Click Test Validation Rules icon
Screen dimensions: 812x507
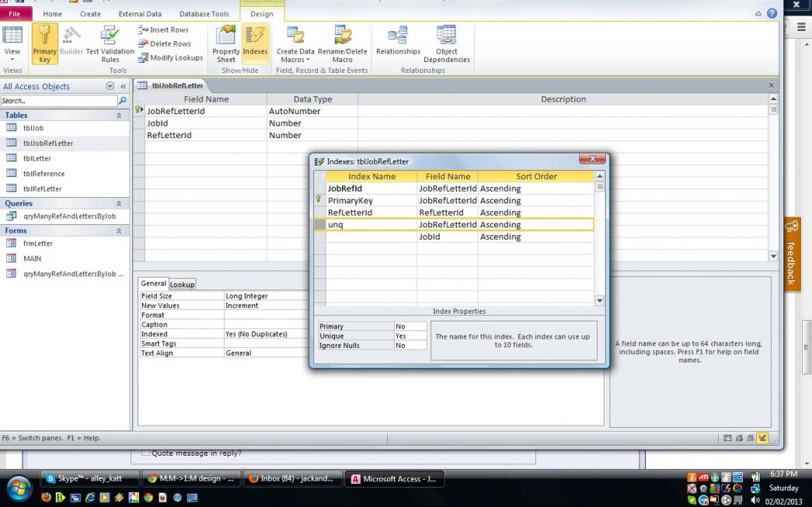click(110, 43)
